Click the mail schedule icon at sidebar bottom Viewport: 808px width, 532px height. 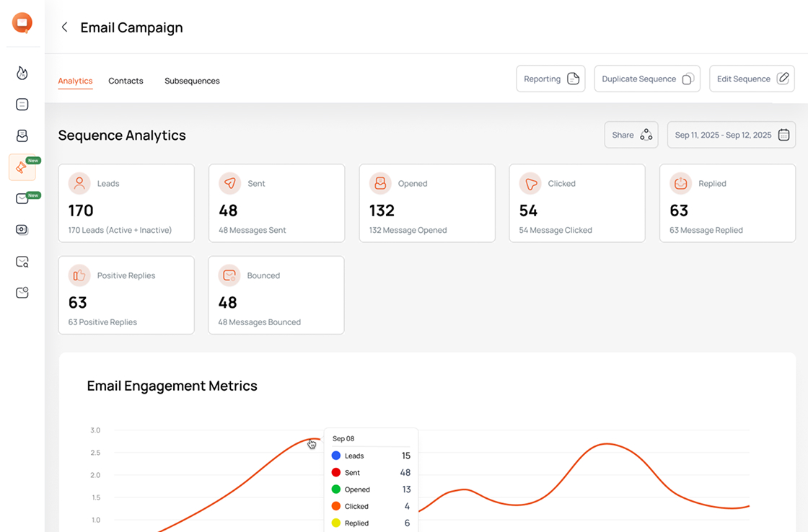[22, 292]
